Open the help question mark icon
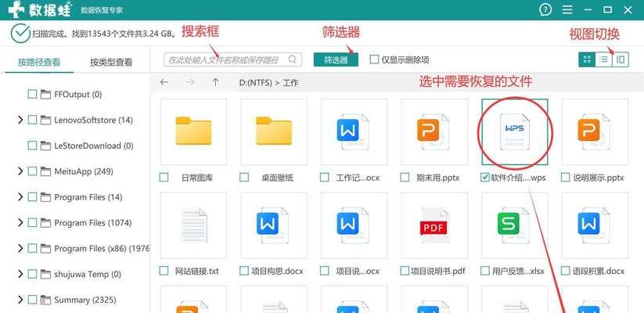 click(x=545, y=9)
